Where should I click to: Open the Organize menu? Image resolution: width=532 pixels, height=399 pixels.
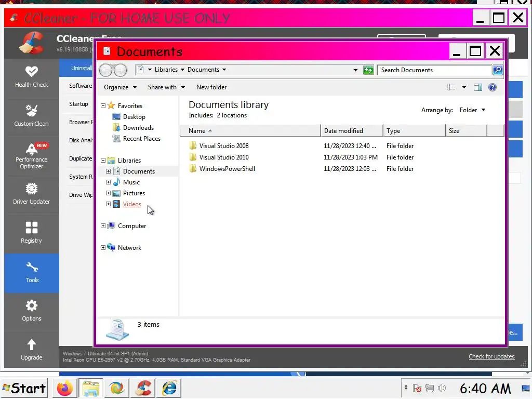(x=120, y=87)
